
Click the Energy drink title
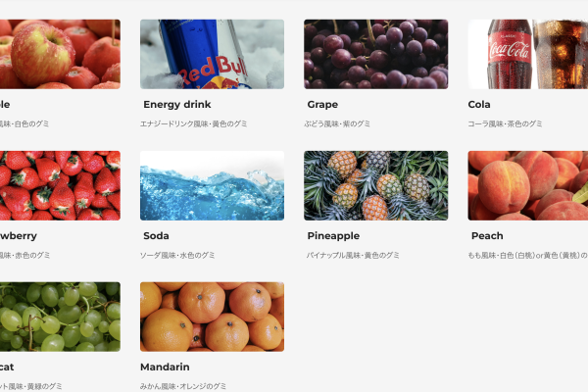click(x=177, y=104)
